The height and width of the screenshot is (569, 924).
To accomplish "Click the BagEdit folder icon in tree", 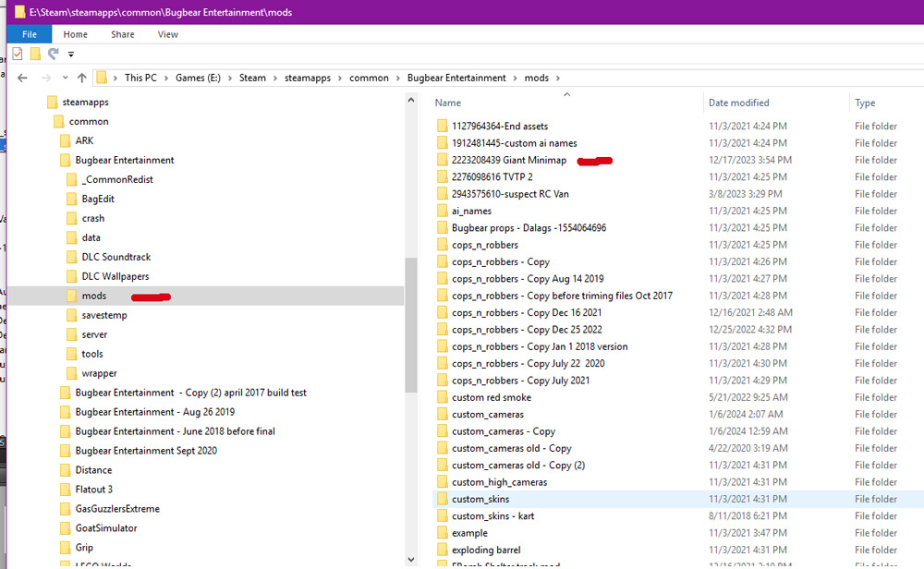I will coord(72,200).
